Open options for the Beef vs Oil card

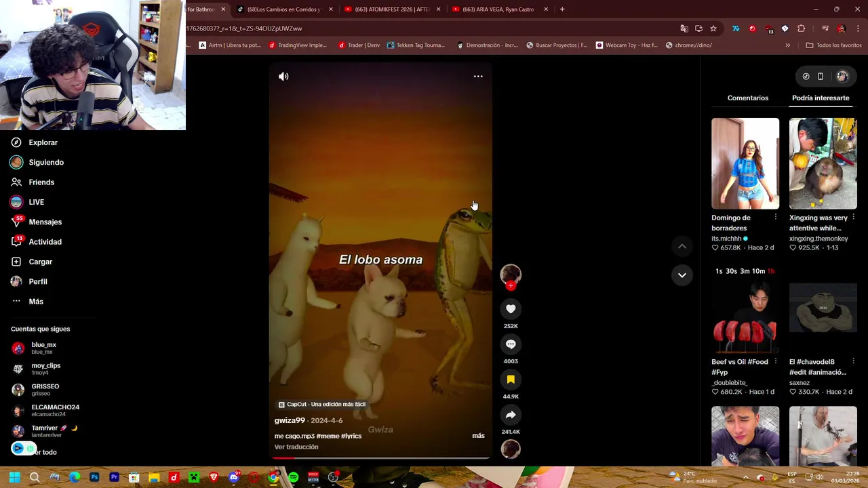(x=776, y=362)
